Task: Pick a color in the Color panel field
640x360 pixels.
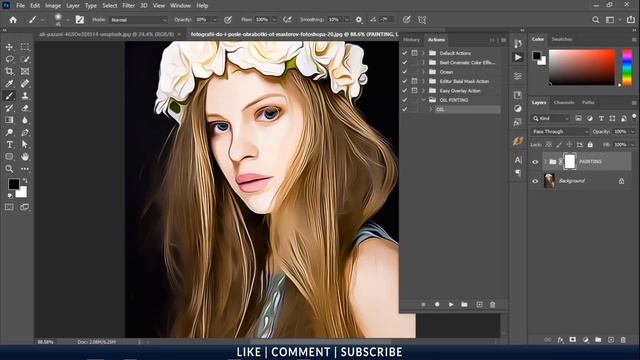Action: 582,67
